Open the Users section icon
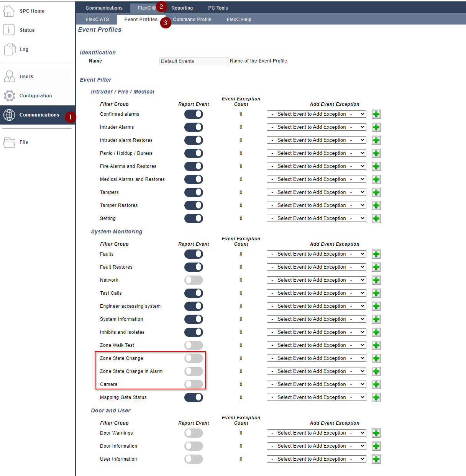This screenshot has width=466, height=476. 9,76
